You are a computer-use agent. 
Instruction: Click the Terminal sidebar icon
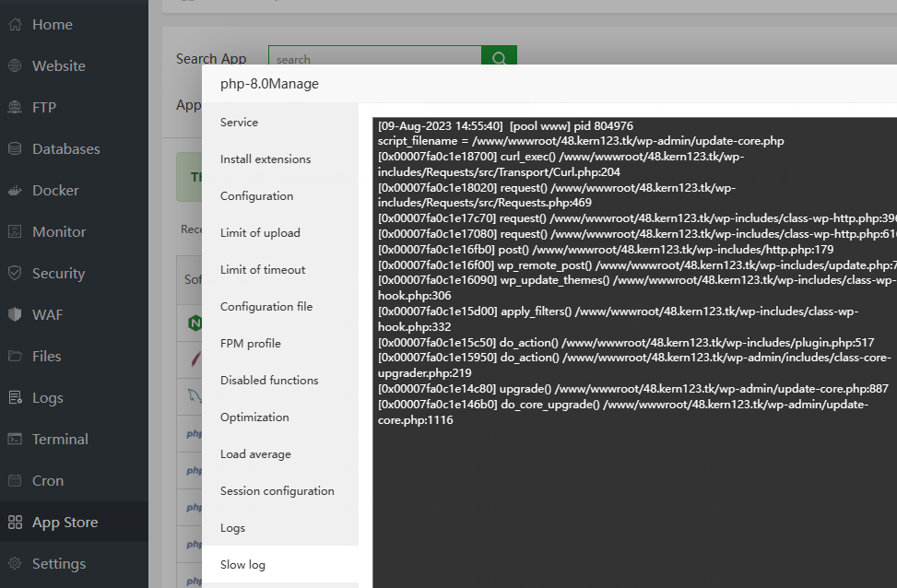15,440
